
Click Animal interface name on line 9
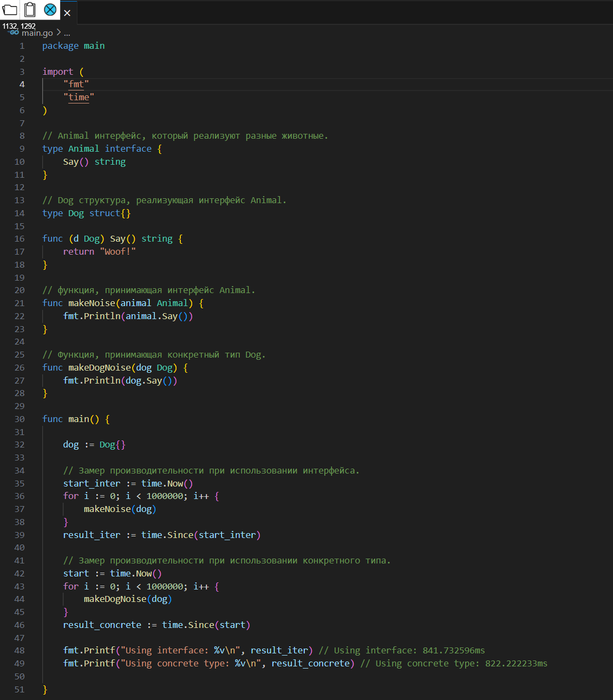tap(83, 148)
